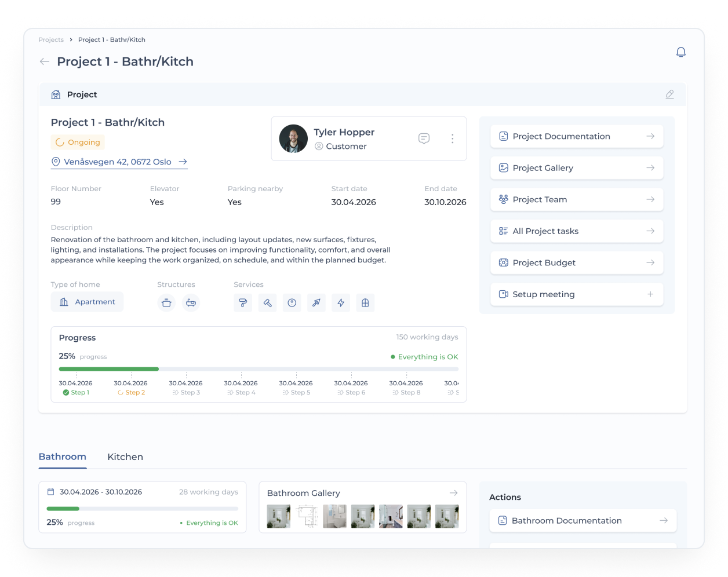The height and width of the screenshot is (577, 728).
Task: Click the main project Progress bar
Action: (x=259, y=369)
